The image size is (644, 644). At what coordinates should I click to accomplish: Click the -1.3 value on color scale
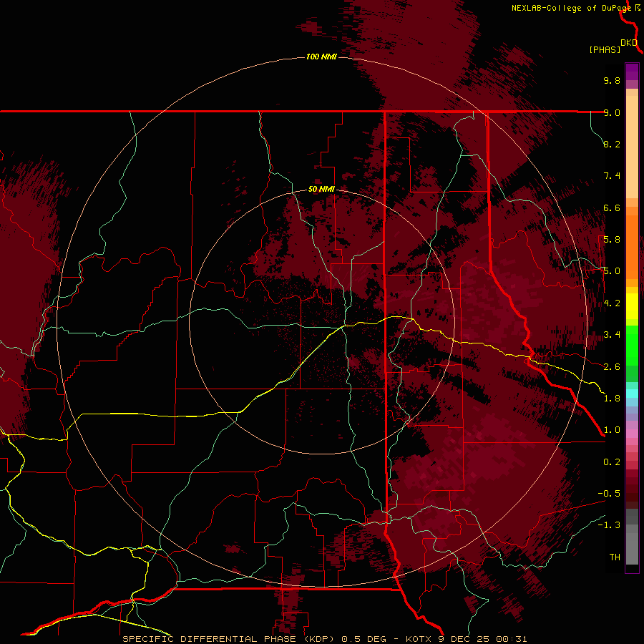[609, 525]
